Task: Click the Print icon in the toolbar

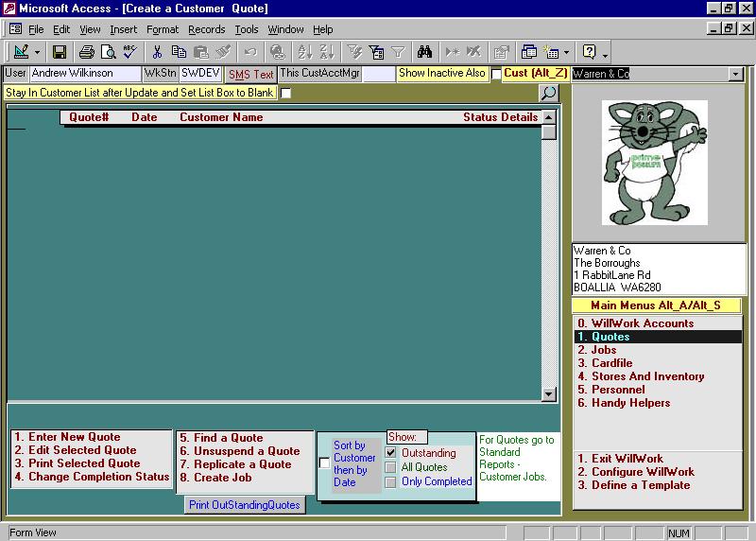Action: [87, 52]
